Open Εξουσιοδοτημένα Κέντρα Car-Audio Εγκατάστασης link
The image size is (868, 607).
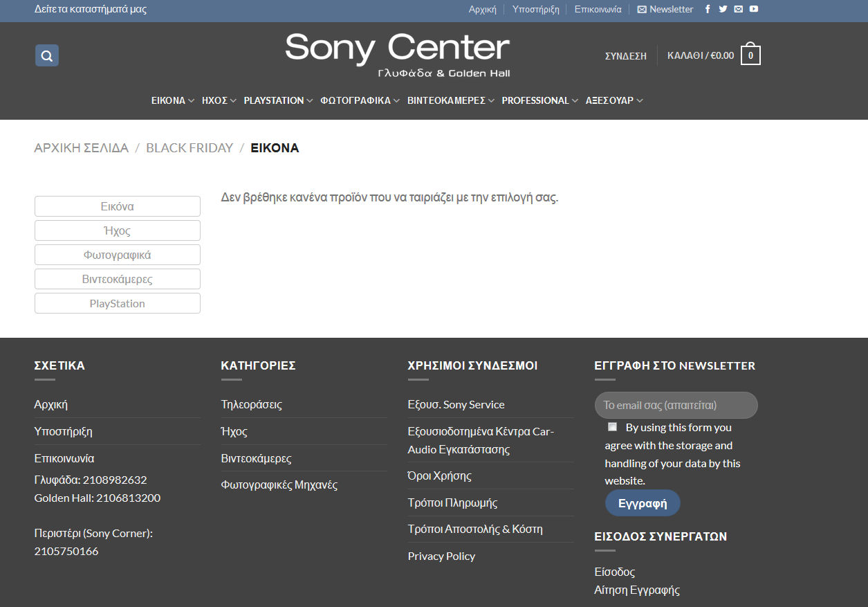point(481,440)
